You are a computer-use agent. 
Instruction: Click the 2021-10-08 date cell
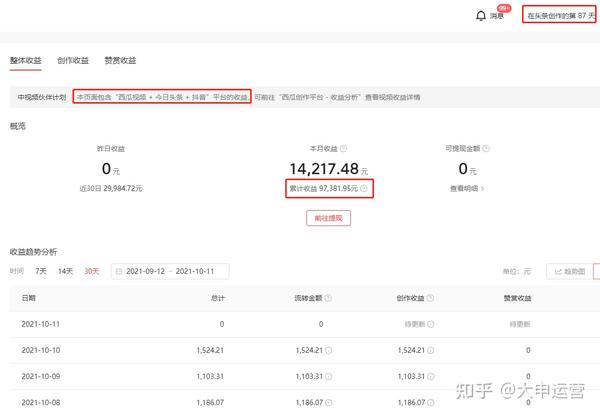(41, 402)
